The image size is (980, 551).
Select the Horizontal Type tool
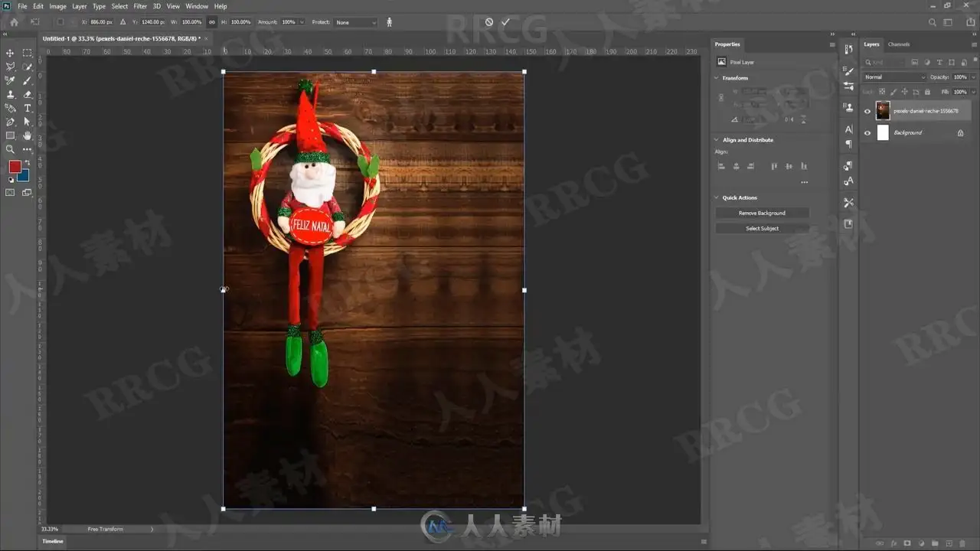click(x=27, y=108)
